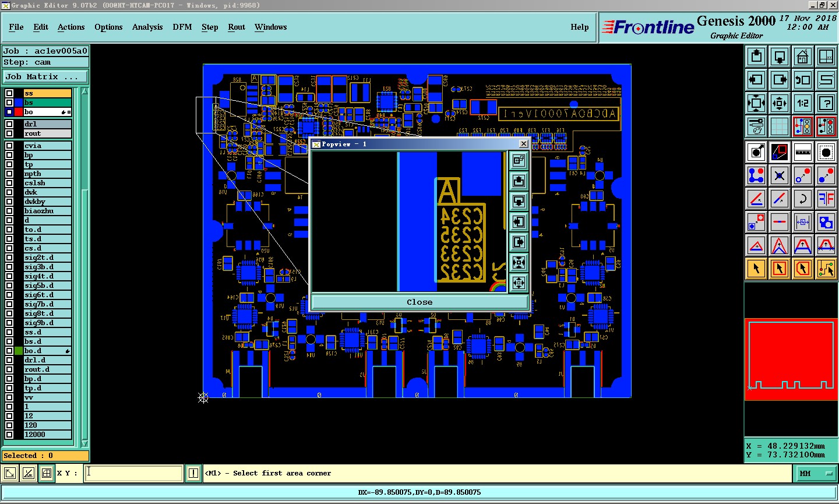Open the Edit menu
Viewport: 839px width, 504px height.
pyautogui.click(x=41, y=27)
